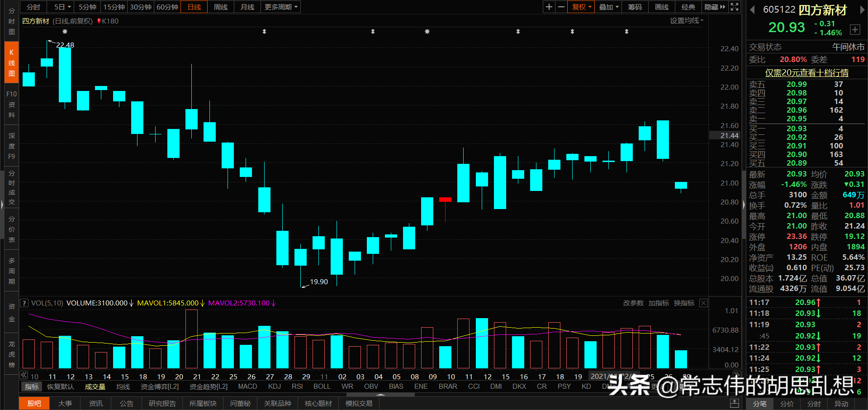The width and height of the screenshot is (868, 410).
Task: Switch to the 周线 weekly chart tab
Action: [x=220, y=7]
